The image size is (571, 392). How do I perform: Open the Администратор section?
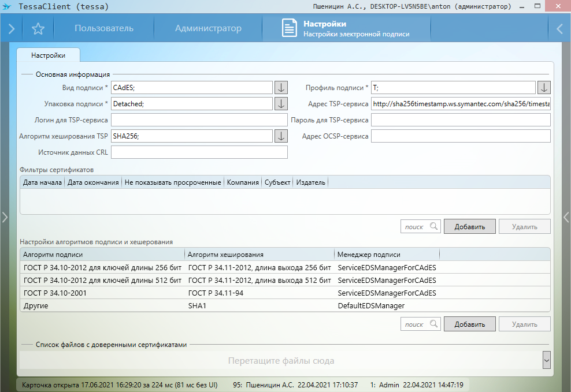(208, 28)
